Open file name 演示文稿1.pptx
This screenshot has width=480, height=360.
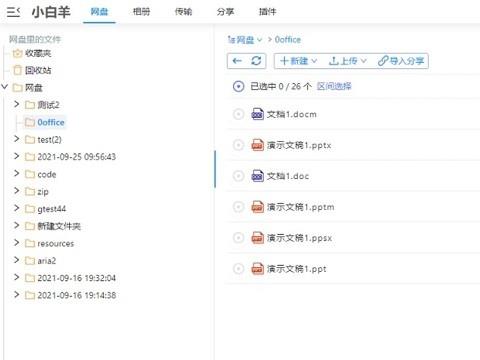click(299, 145)
